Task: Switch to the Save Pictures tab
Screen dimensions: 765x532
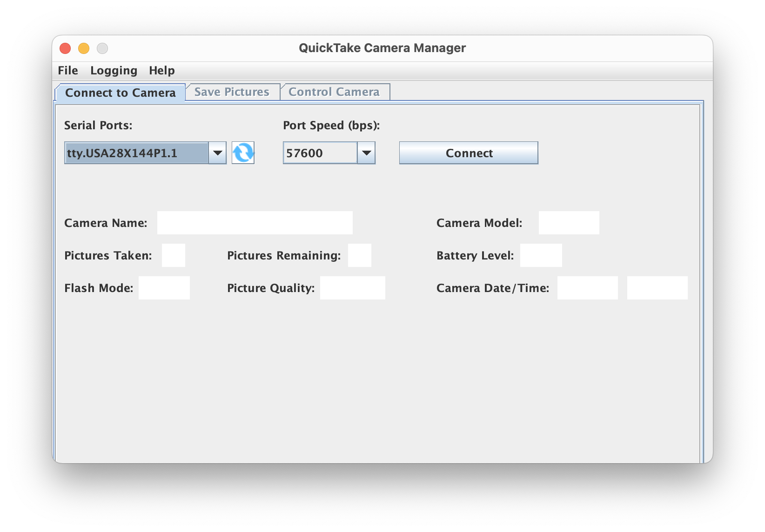Action: pos(232,92)
